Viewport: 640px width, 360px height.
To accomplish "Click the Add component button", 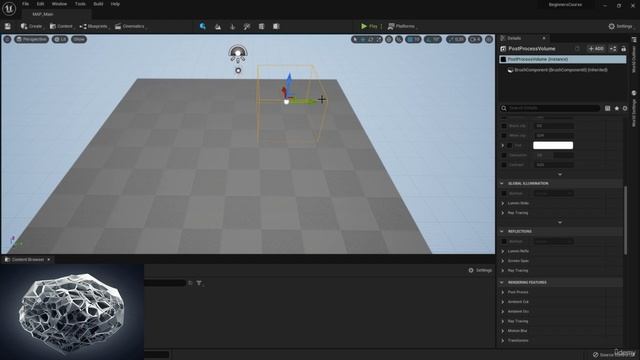I will click(x=596, y=49).
